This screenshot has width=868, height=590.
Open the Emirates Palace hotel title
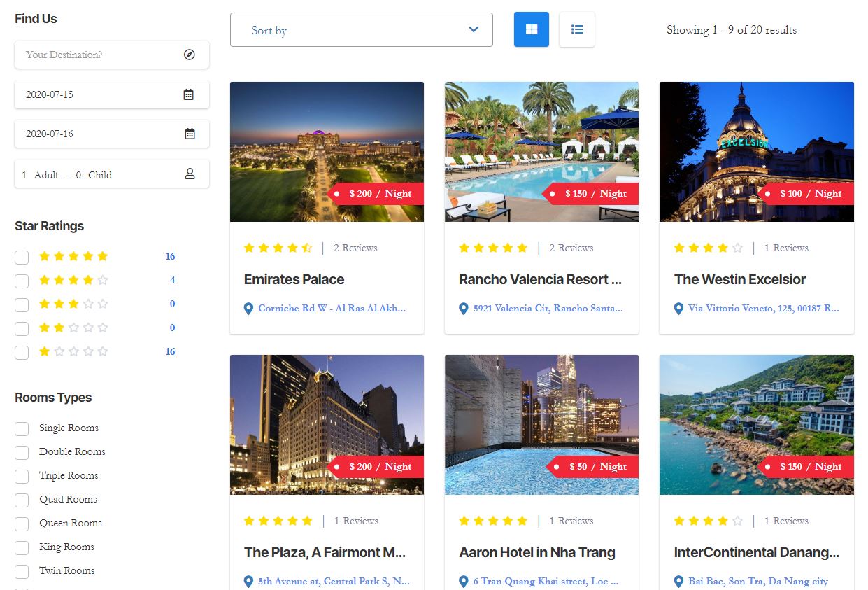(x=294, y=279)
